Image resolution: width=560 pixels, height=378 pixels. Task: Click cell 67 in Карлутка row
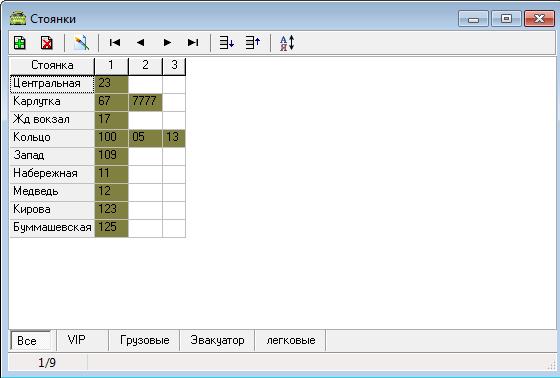(111, 102)
